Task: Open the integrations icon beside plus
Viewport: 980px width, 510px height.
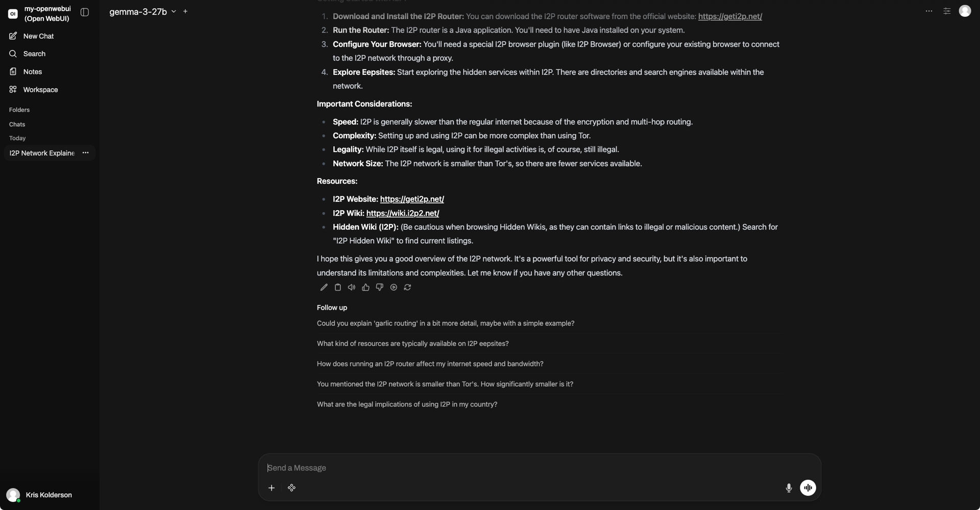Action: click(291, 488)
